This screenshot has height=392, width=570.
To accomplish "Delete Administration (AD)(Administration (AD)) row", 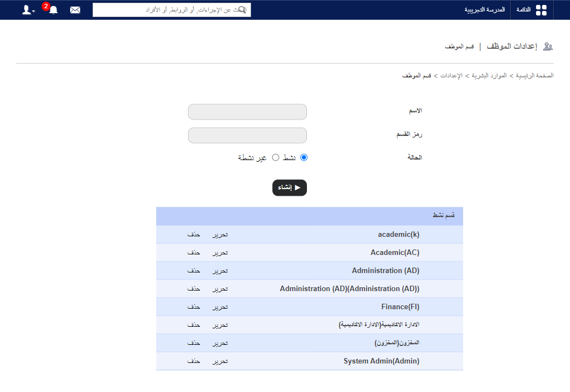I will pyautogui.click(x=194, y=289).
